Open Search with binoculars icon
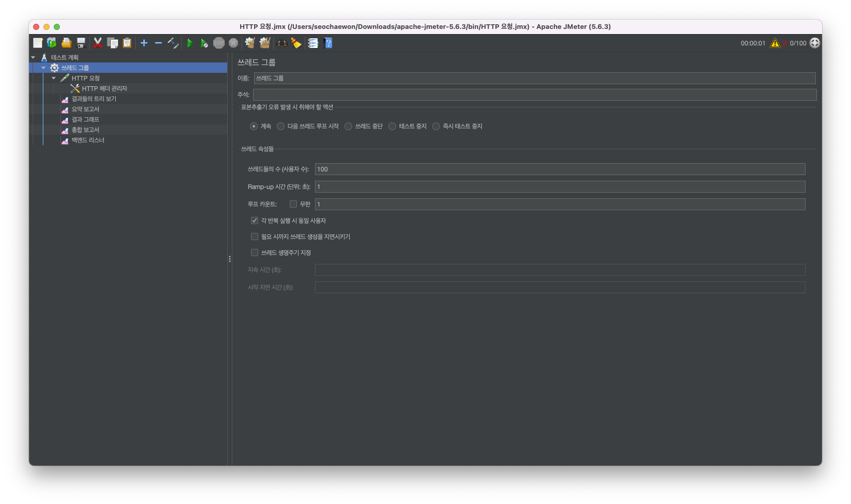851x504 pixels. [282, 43]
